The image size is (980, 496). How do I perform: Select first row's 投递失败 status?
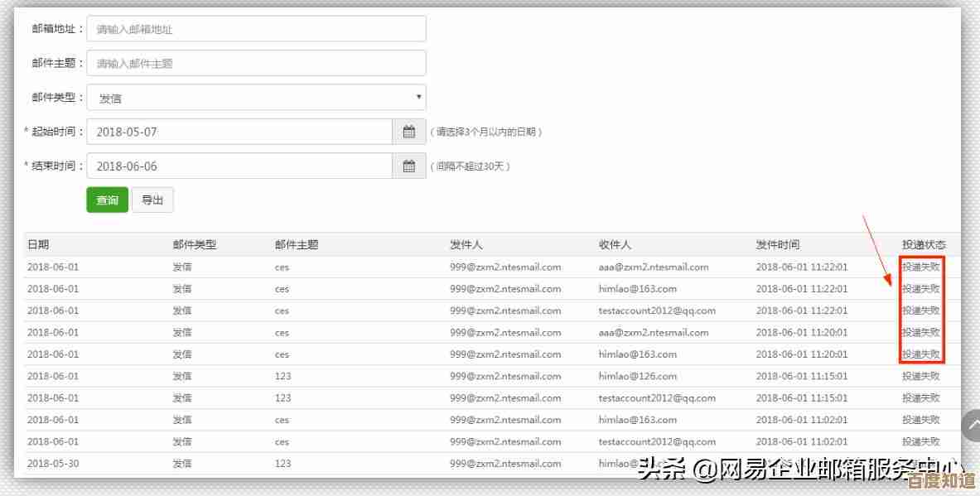921,267
